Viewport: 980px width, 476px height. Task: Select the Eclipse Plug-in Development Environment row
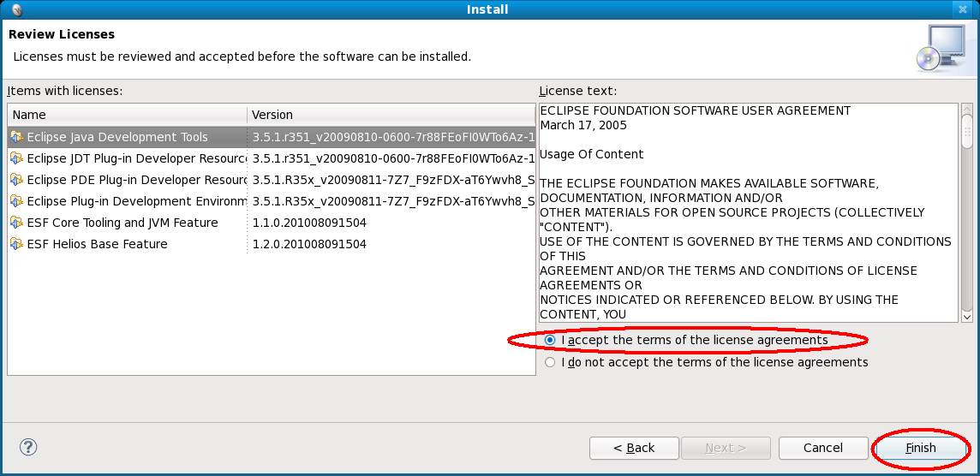click(272, 201)
